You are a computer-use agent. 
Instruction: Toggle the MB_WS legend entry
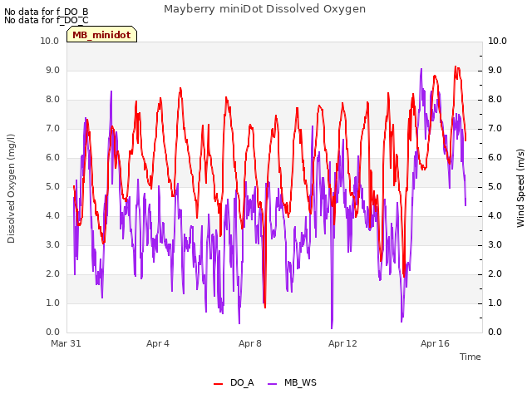[292, 382]
